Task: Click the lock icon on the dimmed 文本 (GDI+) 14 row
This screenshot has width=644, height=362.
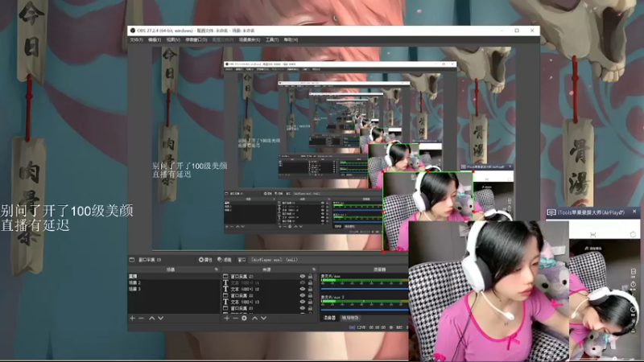Action: pos(310,283)
